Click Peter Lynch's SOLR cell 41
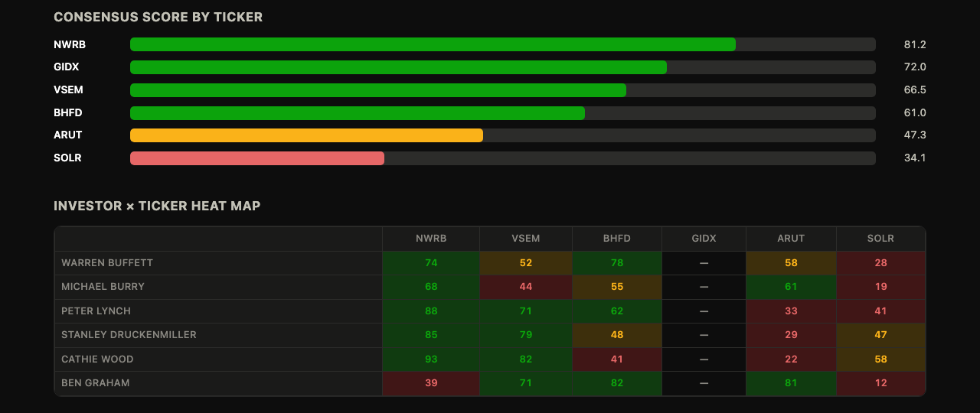The image size is (980, 413). (x=881, y=311)
